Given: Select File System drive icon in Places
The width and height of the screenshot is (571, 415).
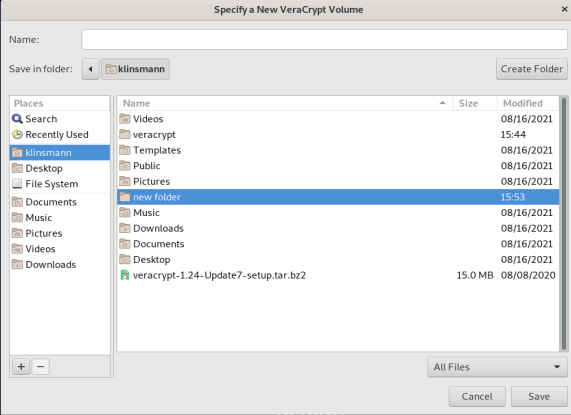Looking at the screenshot, I should [x=17, y=183].
